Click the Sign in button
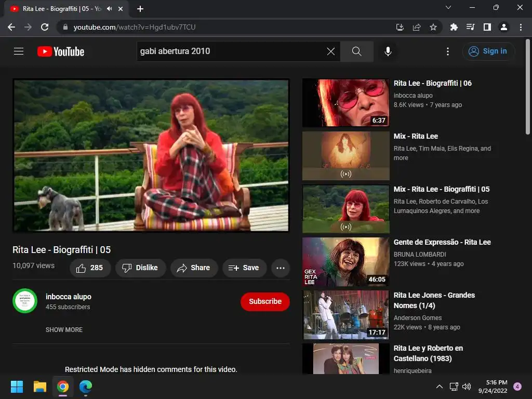The width and height of the screenshot is (532, 399). (488, 51)
